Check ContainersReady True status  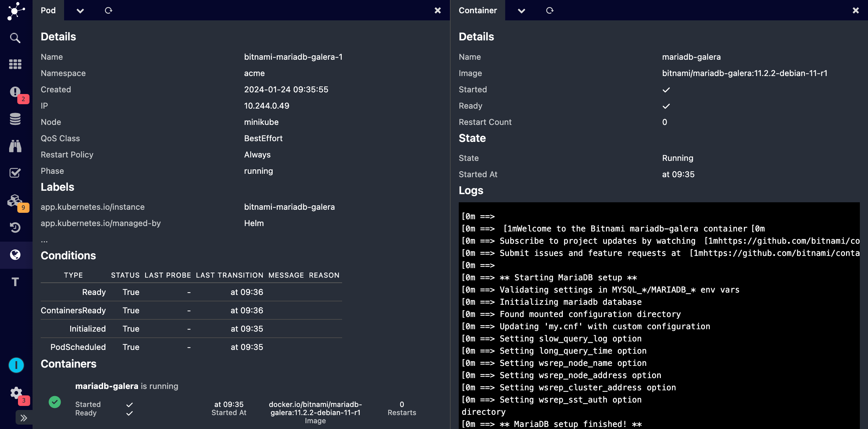(131, 310)
